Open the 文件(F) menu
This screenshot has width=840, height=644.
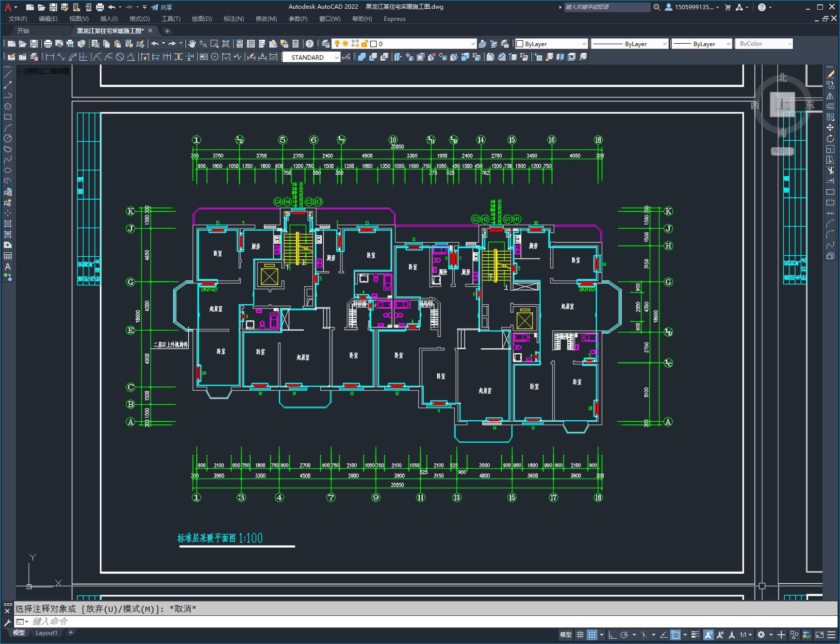click(x=18, y=19)
